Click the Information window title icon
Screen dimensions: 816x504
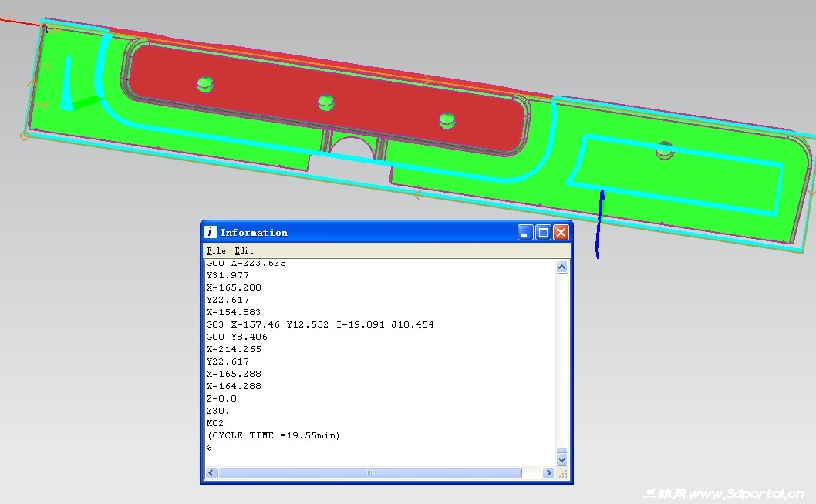211,232
